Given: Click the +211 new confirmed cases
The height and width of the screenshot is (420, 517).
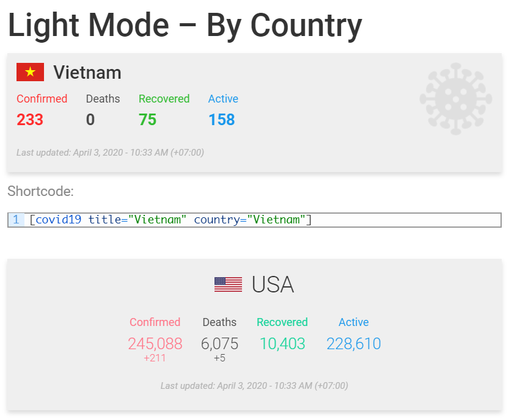Looking at the screenshot, I should tap(155, 358).
